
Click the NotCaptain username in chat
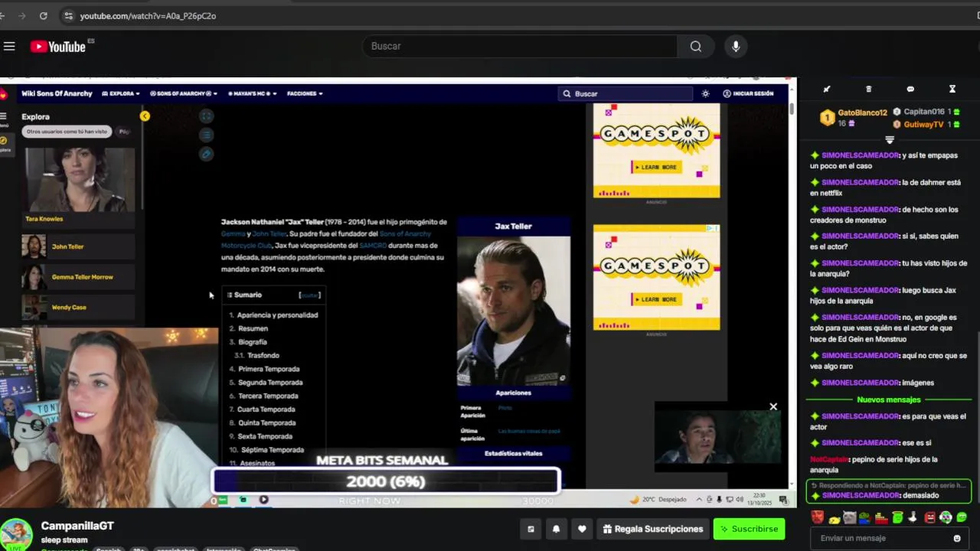(828, 459)
